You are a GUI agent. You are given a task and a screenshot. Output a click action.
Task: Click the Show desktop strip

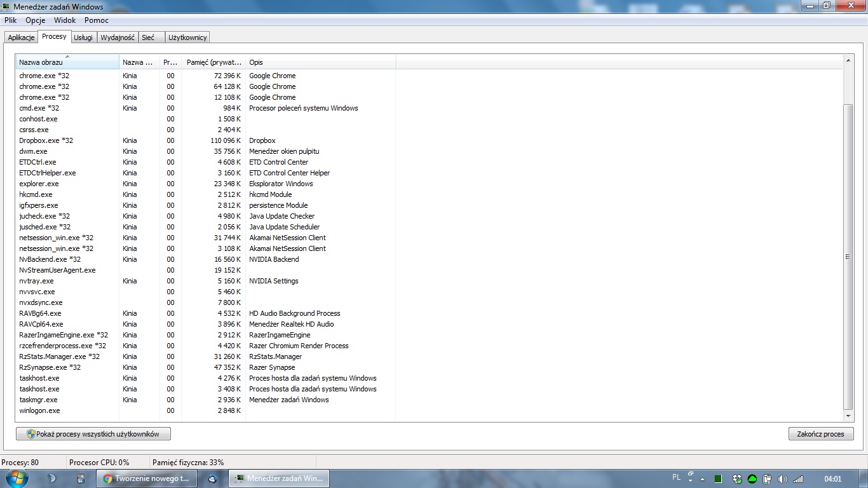coord(864,479)
